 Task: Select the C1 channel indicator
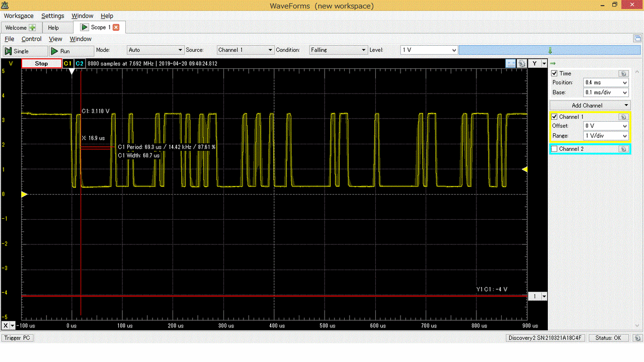point(68,63)
